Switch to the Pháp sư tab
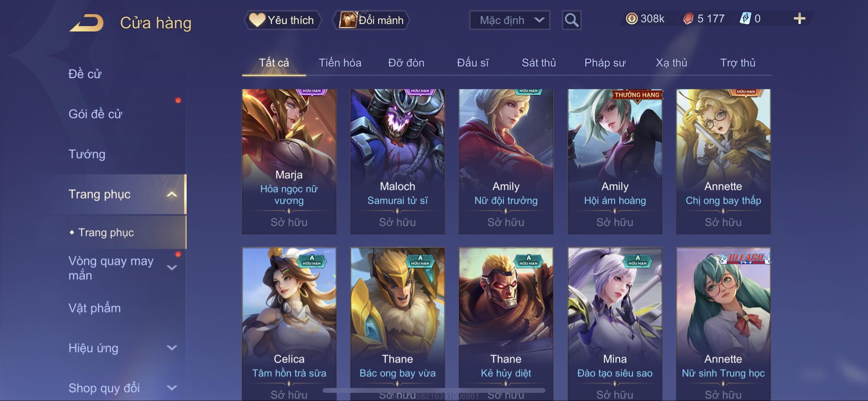The image size is (868, 401). tap(605, 63)
